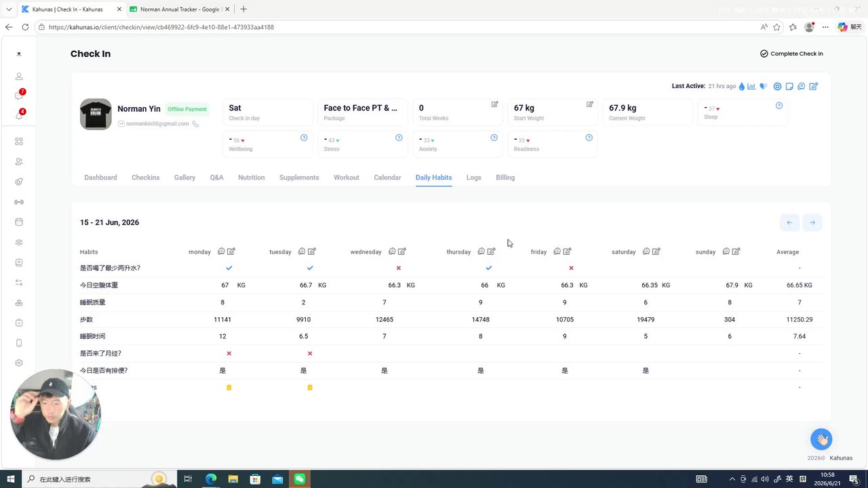Click the target circle icon in client header
This screenshot has width=868, height=488.
778,86
